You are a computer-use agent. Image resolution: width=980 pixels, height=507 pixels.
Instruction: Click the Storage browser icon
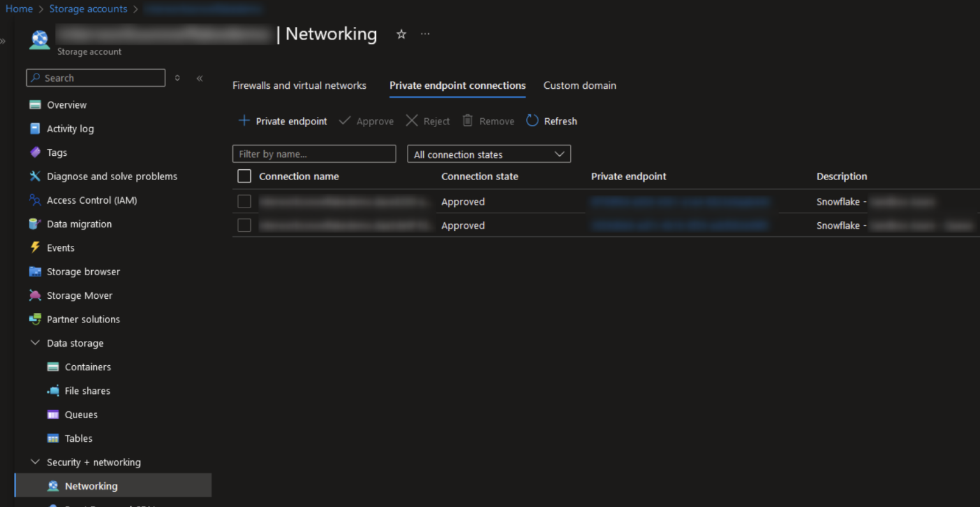coord(35,271)
